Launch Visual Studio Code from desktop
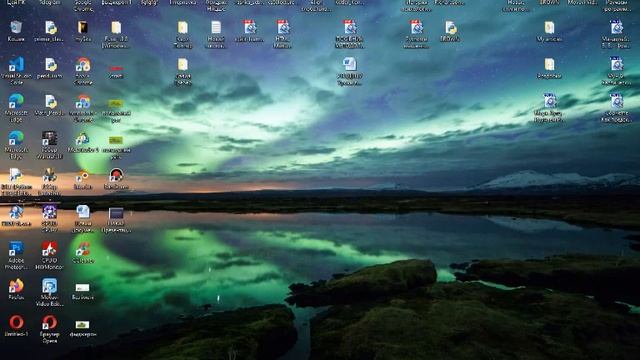The height and width of the screenshot is (360, 640). (x=16, y=70)
